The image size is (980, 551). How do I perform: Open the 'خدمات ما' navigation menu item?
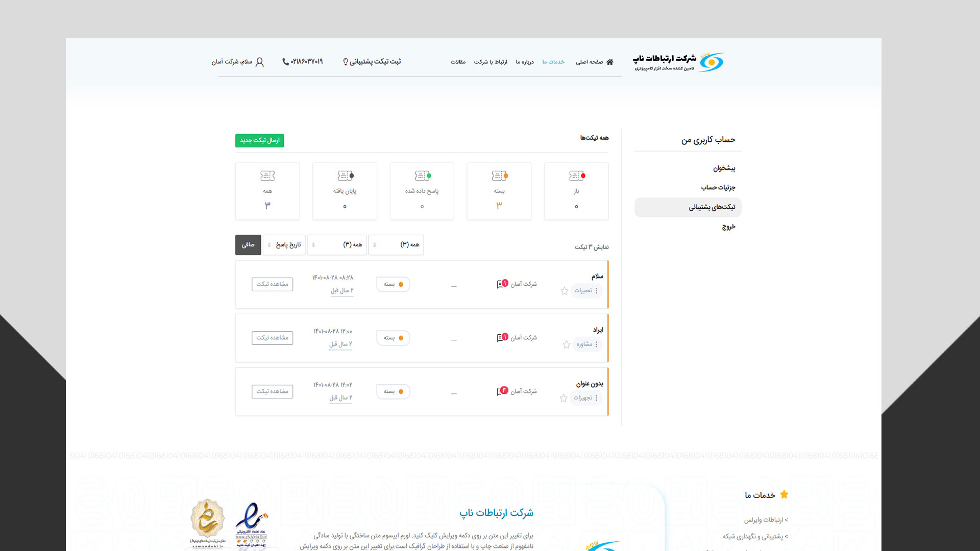click(553, 62)
